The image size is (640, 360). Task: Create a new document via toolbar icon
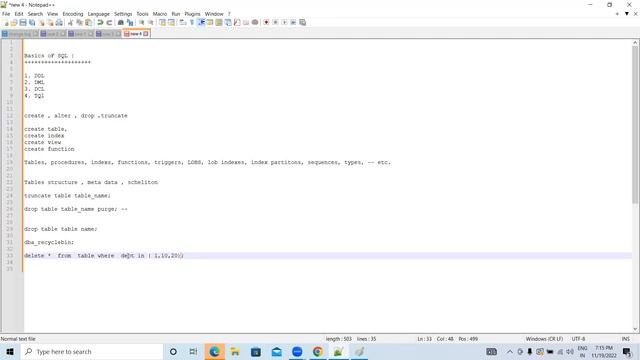(6, 22)
